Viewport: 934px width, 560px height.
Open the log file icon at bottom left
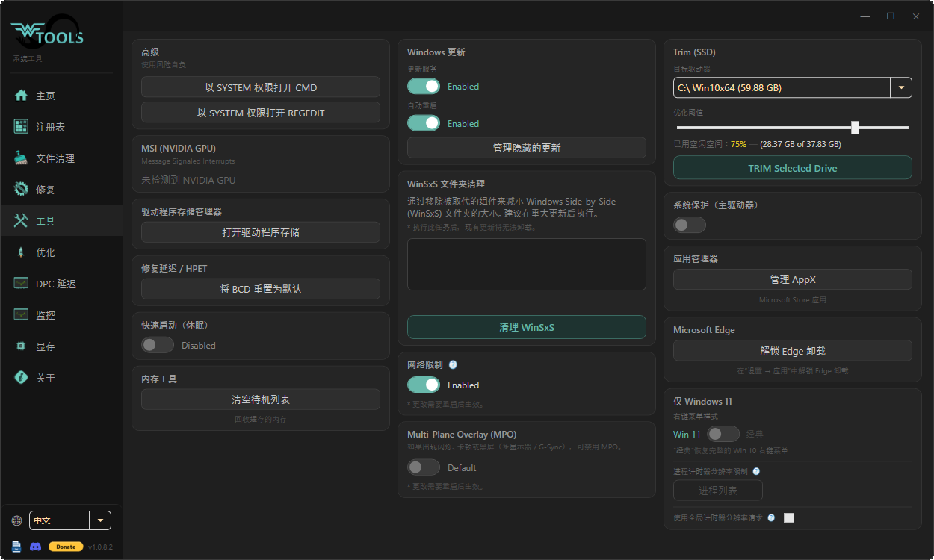pyautogui.click(x=16, y=547)
